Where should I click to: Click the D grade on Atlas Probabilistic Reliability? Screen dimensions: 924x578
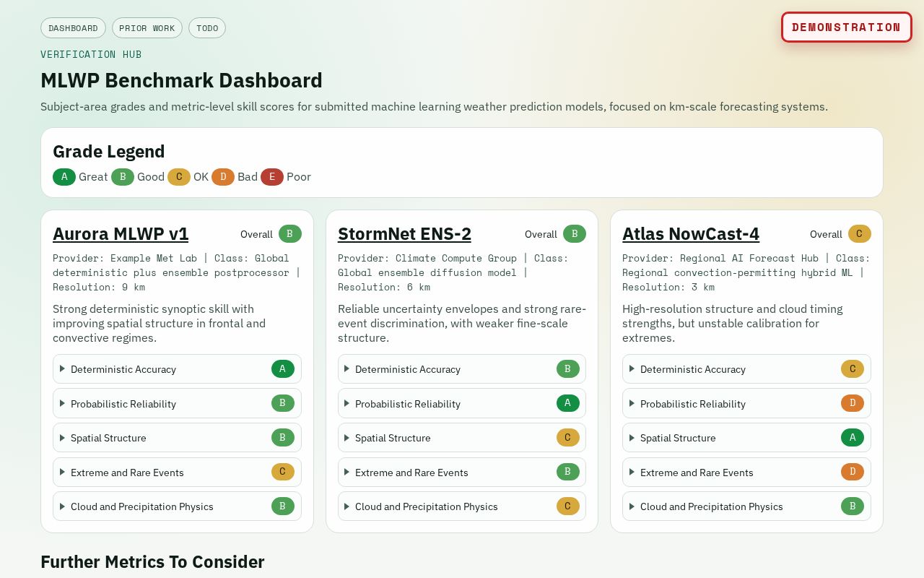[853, 404]
